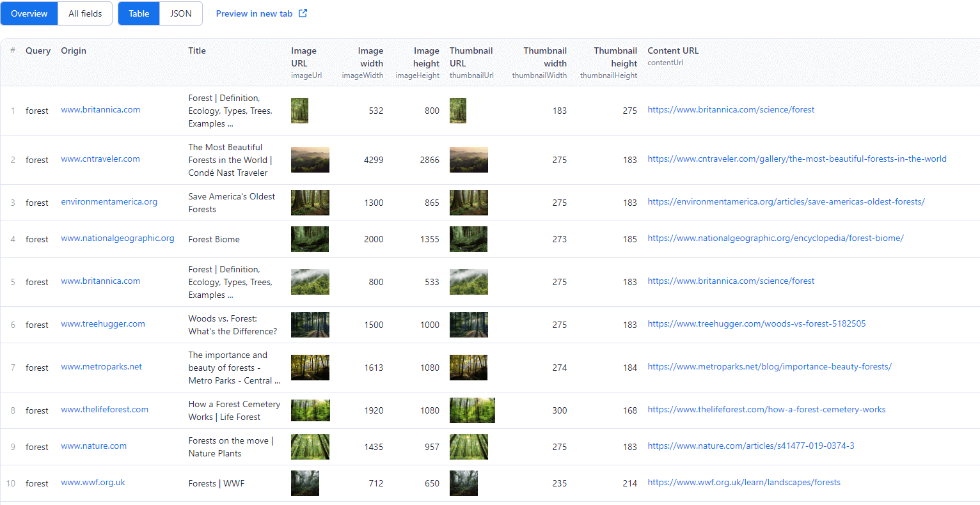Click the www.thelifeforest.com origin link
This screenshot has width=980, height=505.
click(x=104, y=409)
